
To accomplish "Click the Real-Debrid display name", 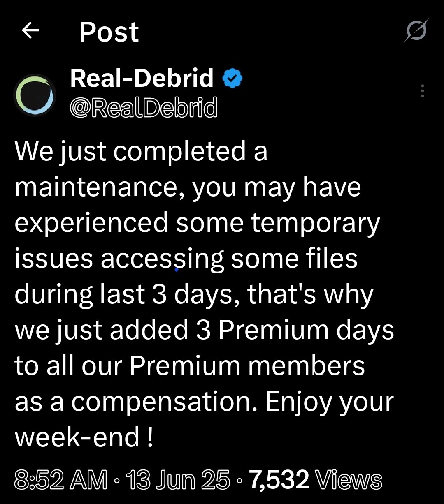I will [142, 79].
